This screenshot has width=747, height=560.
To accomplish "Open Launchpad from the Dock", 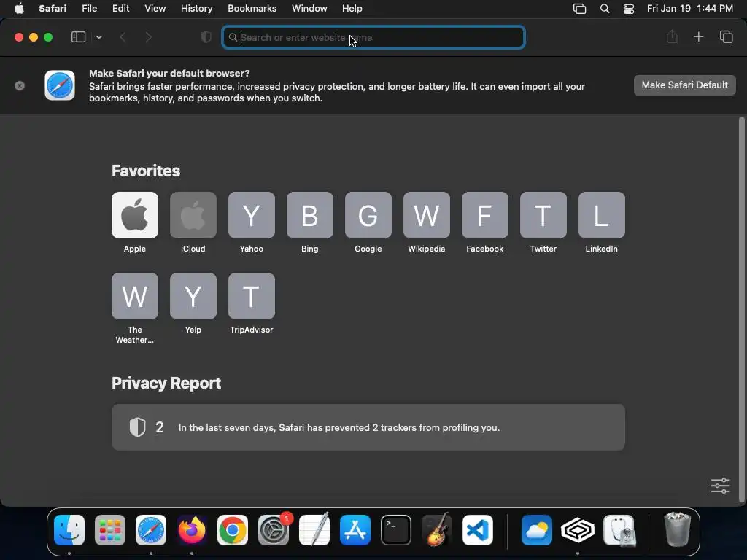I will tap(110, 530).
